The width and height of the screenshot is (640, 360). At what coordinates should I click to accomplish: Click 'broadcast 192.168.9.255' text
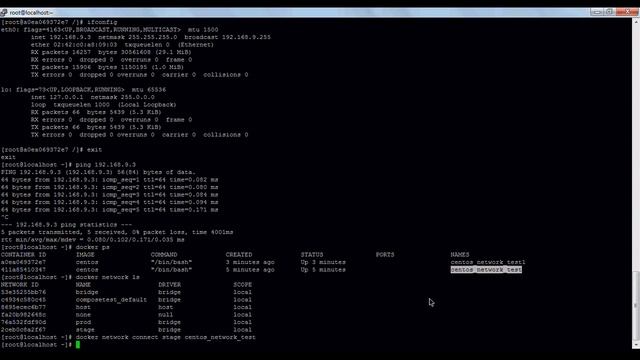[x=227, y=37]
